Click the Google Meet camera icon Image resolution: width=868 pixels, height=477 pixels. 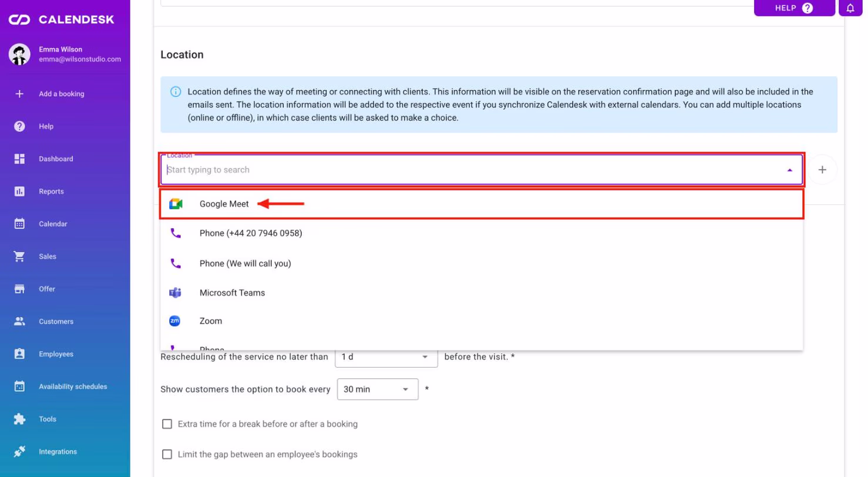(176, 204)
